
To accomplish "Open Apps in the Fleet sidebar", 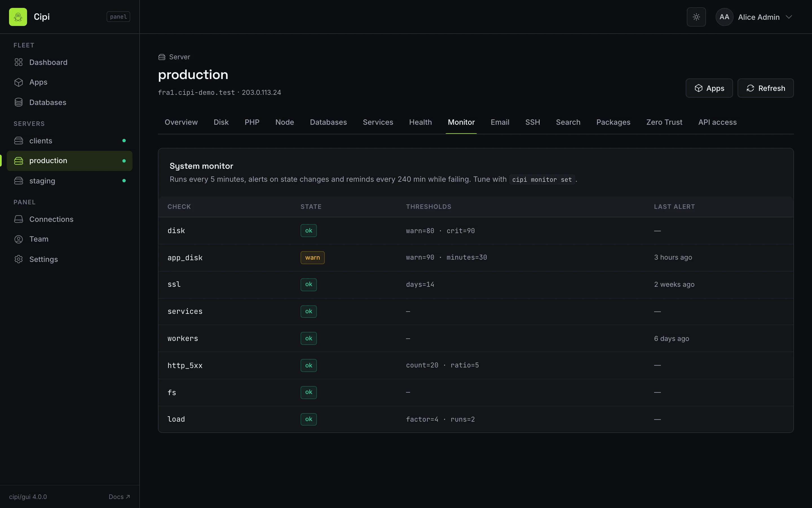I will (x=69, y=82).
